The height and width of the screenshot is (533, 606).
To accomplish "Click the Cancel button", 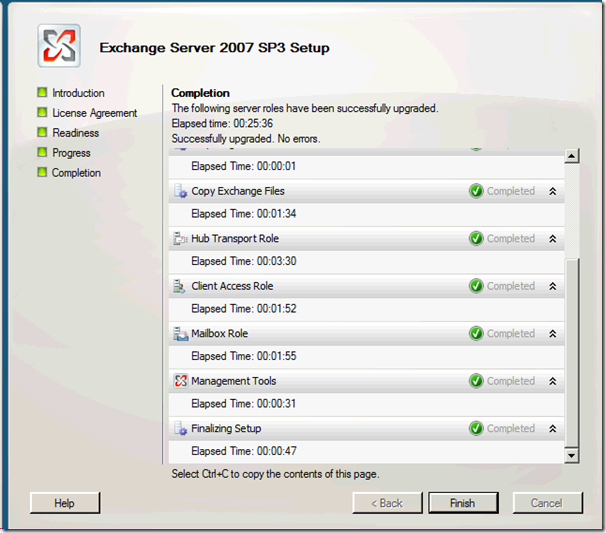I will [547, 503].
